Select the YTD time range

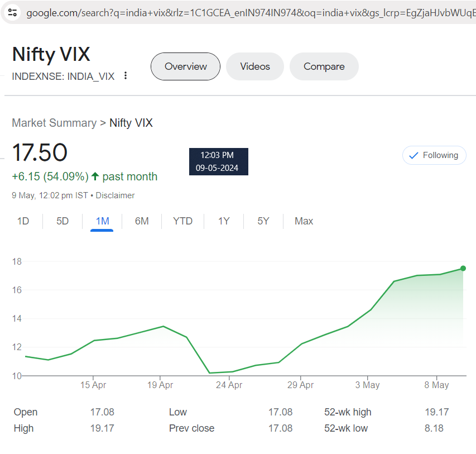point(182,221)
